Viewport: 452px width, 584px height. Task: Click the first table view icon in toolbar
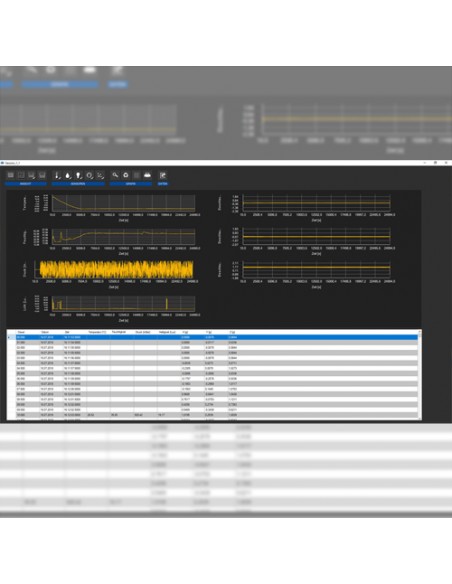coord(10,175)
